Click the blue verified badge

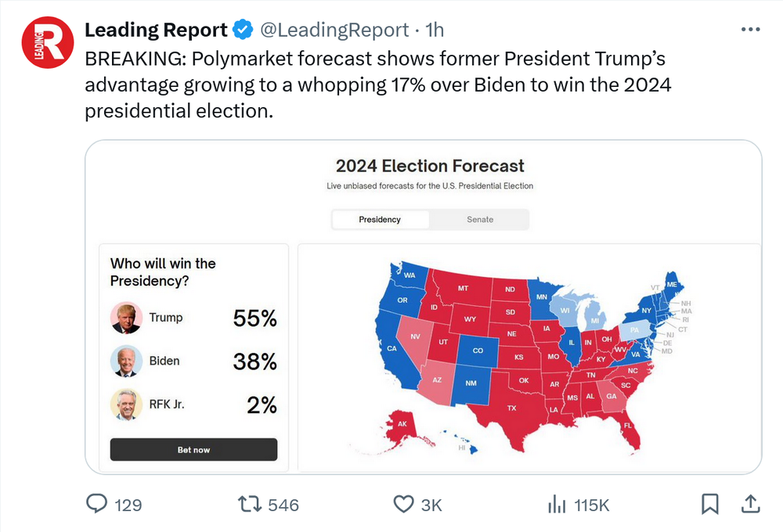click(244, 31)
